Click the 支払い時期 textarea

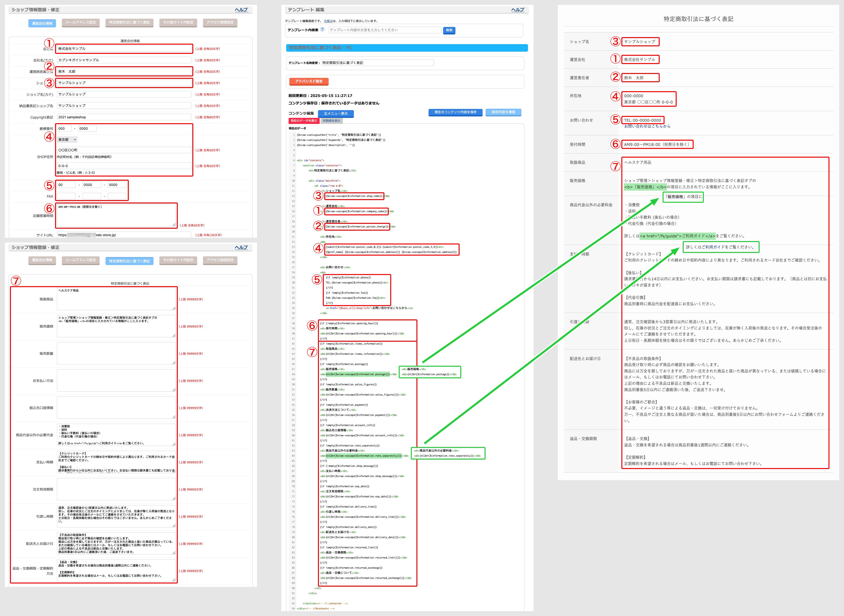[116, 462]
